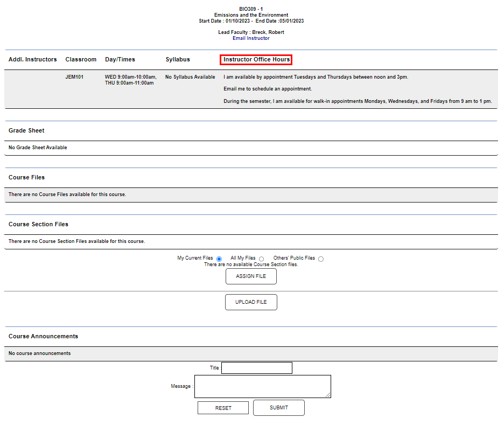504x425 pixels.
Task: Select the My Current Files radio button
Action: [x=219, y=259]
